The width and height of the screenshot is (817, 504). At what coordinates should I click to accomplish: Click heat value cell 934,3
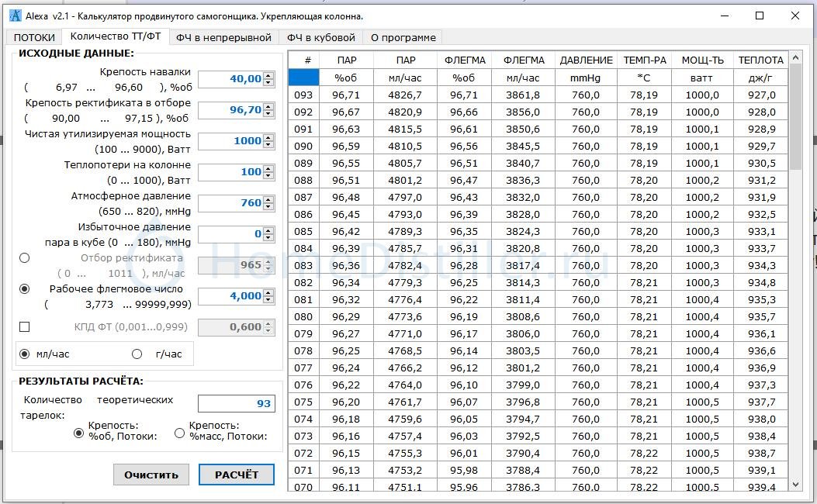click(x=761, y=265)
